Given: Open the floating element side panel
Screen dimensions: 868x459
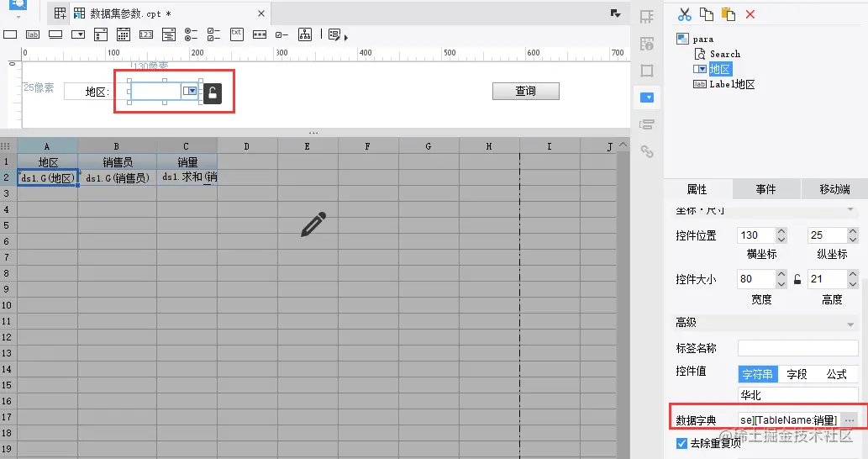Looking at the screenshot, I should click(646, 71).
